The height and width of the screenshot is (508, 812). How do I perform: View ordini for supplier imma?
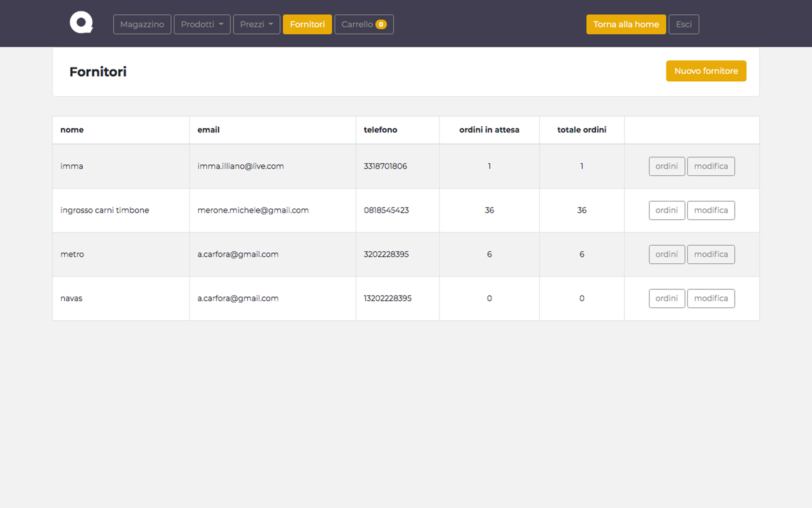667,166
